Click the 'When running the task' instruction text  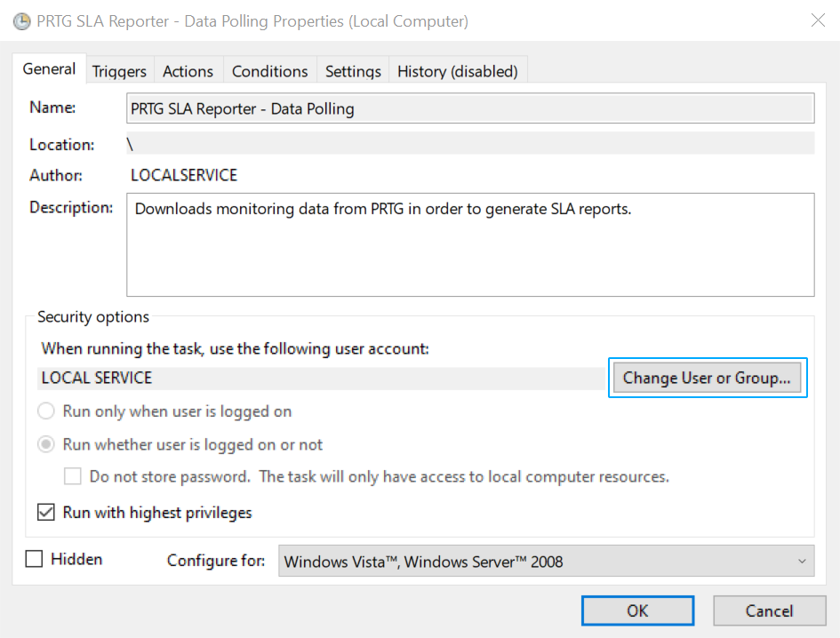(x=236, y=348)
